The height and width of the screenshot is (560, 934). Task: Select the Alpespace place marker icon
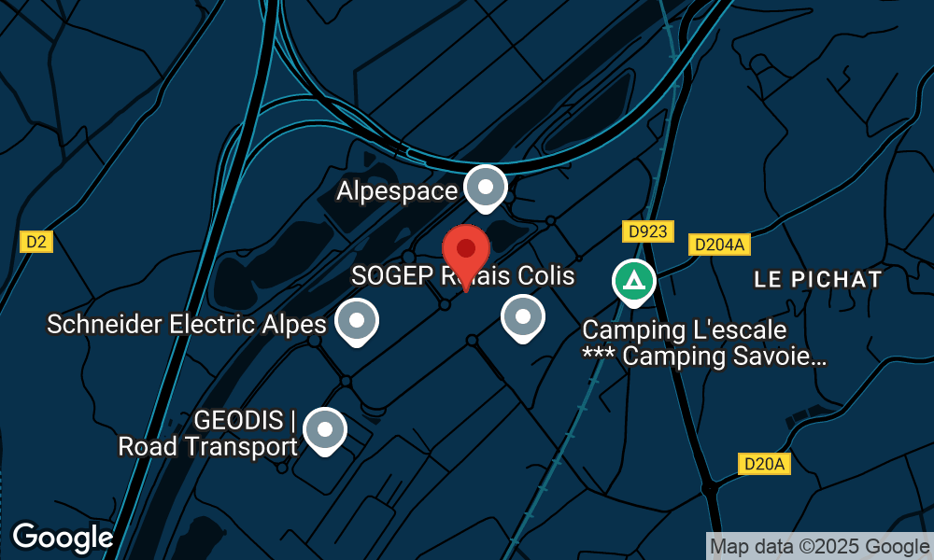pyautogui.click(x=486, y=189)
